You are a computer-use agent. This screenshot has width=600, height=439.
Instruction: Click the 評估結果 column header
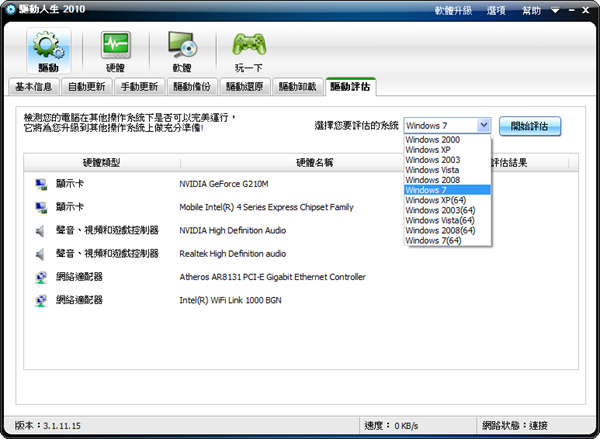(x=509, y=163)
